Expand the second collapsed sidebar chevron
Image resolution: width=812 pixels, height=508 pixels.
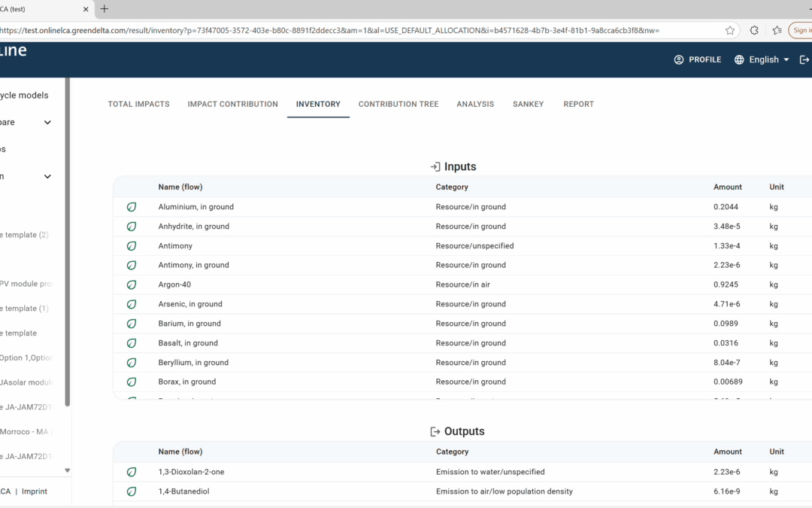point(47,177)
